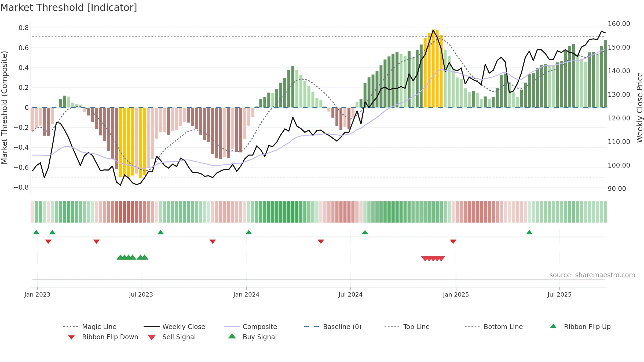Viewport: 644px width, 362px height.
Task: Click the last green bar at the chart's right edge
Action: (605, 73)
